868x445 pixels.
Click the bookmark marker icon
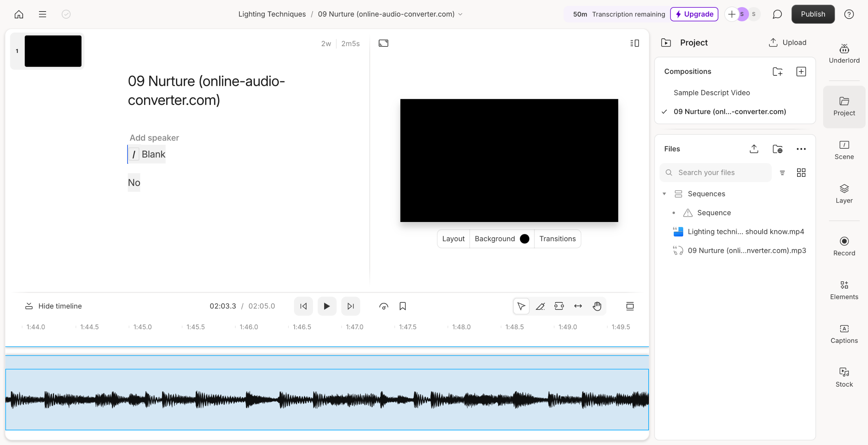(402, 306)
